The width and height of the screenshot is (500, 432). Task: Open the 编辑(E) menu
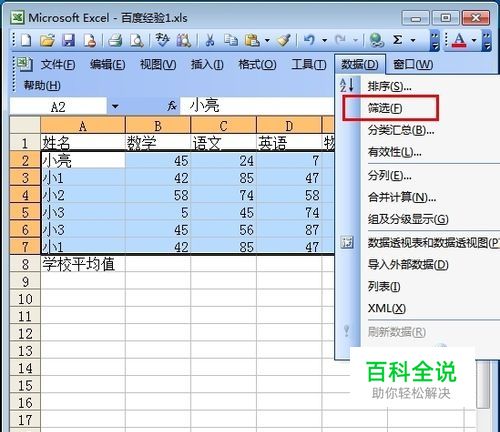coord(107,64)
